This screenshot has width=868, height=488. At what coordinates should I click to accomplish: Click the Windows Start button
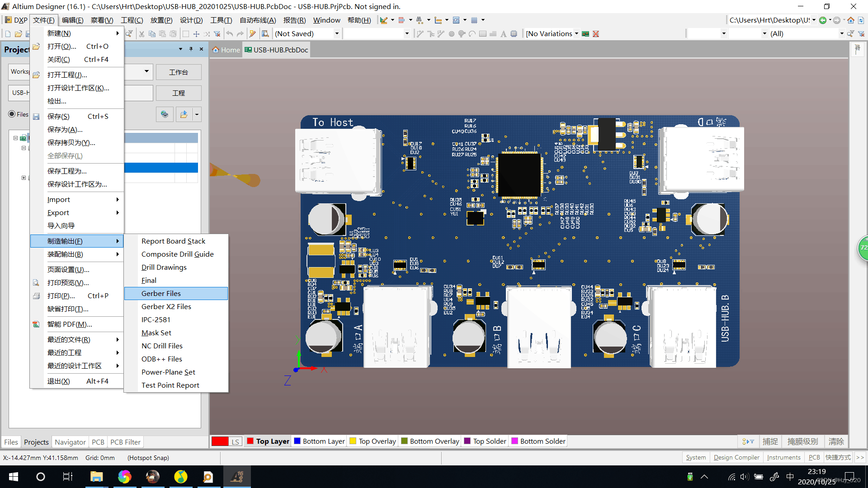pyautogui.click(x=14, y=477)
